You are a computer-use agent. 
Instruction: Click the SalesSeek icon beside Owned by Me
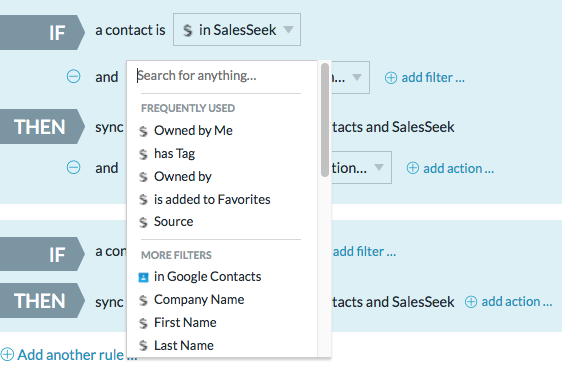point(143,131)
